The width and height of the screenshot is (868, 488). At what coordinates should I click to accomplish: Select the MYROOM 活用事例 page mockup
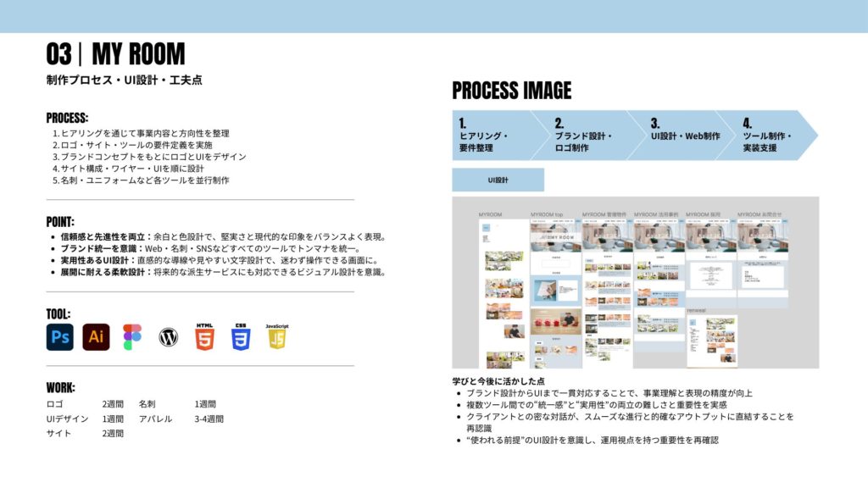click(x=659, y=271)
